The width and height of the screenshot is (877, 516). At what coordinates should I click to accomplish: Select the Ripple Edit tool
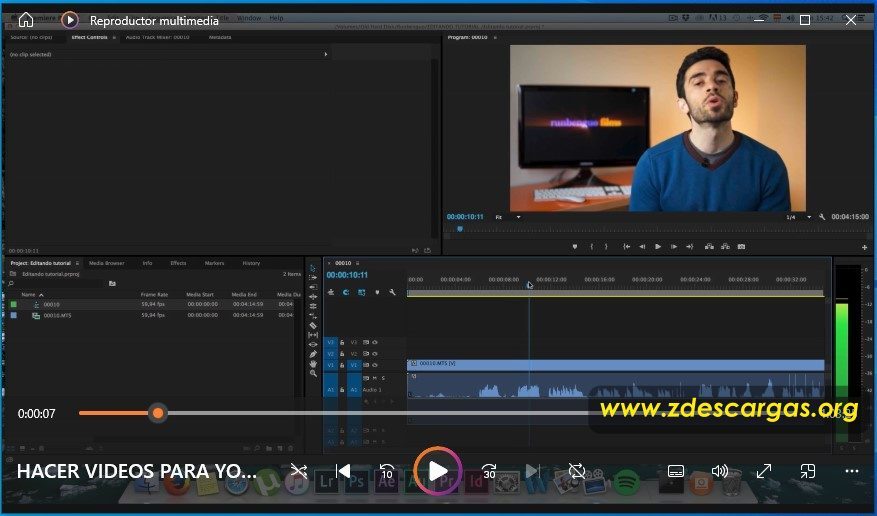(313, 287)
